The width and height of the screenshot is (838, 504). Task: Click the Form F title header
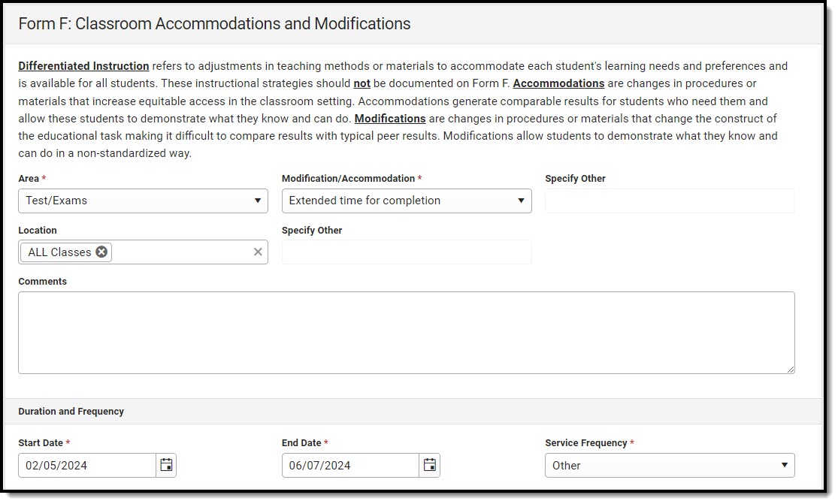(214, 24)
